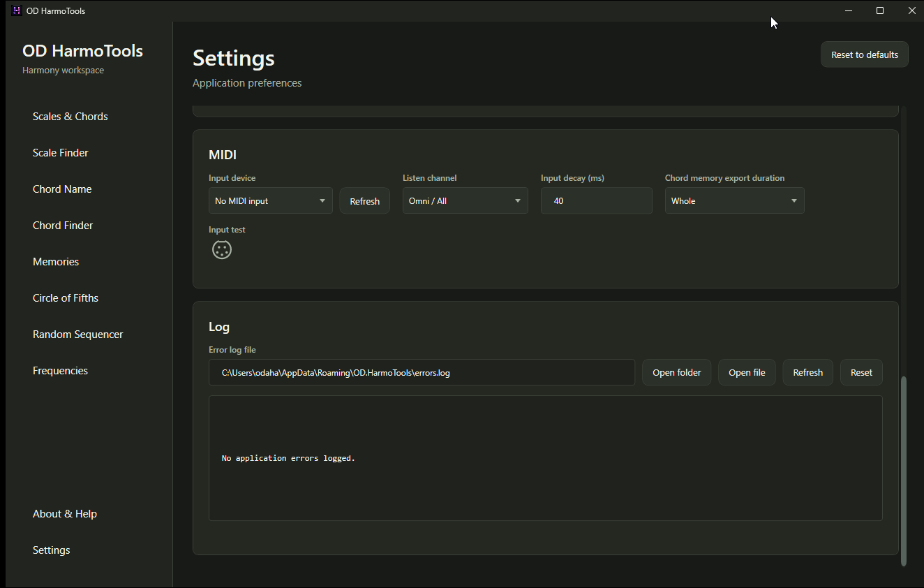Screen dimensions: 924x588
Task: Open the Chord Name section
Action: pos(62,189)
